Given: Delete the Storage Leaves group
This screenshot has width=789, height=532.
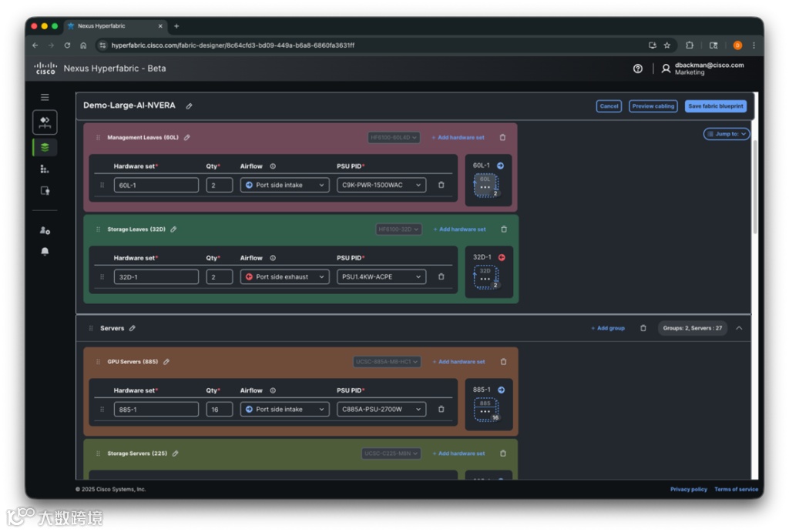Looking at the screenshot, I should point(504,229).
